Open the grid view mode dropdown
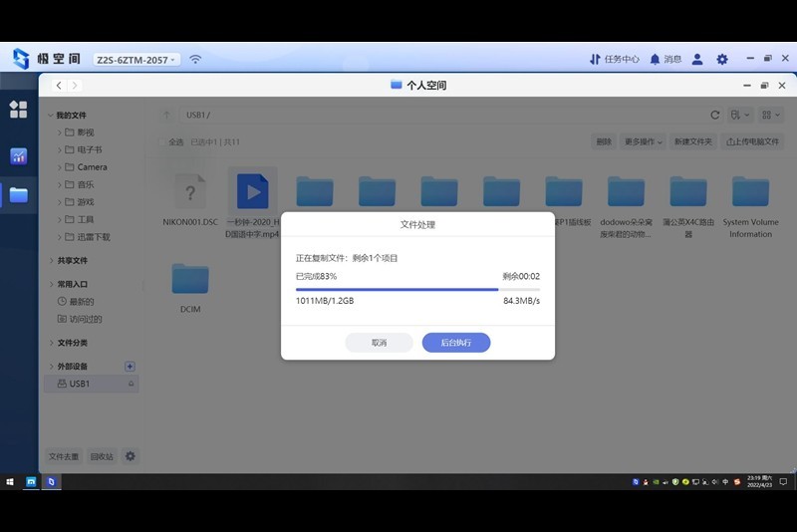 point(770,116)
